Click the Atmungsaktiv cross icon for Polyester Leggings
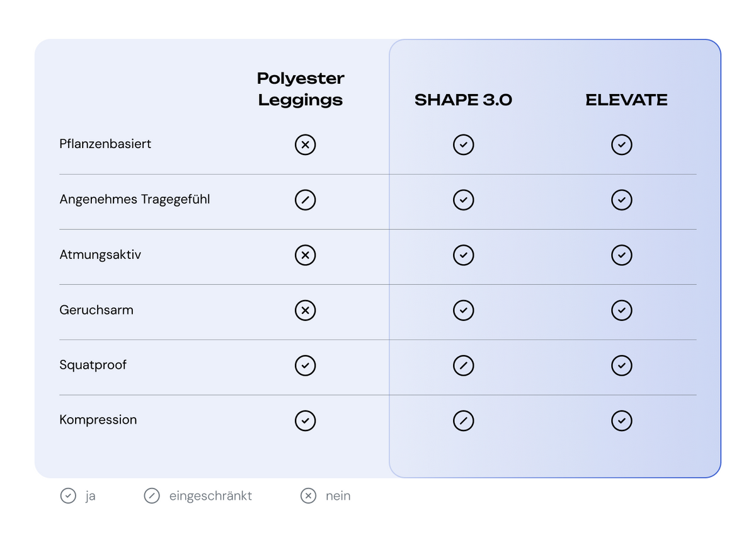Image resolution: width=756 pixels, height=549 pixels. coord(306,255)
